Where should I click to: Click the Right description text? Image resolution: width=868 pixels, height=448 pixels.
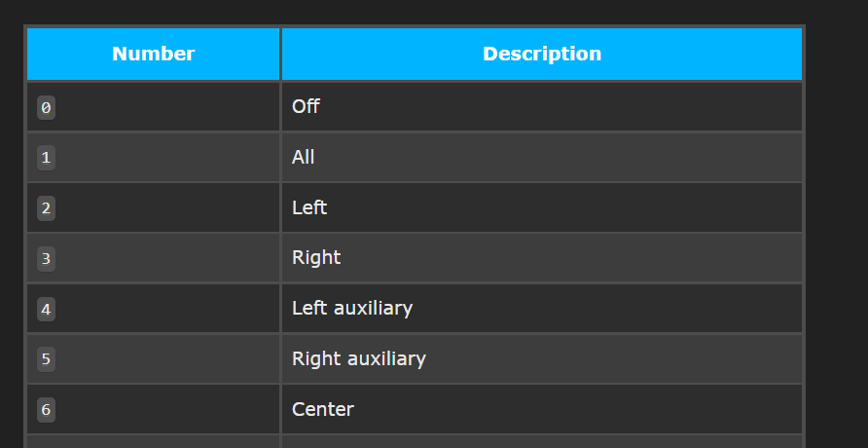316,258
